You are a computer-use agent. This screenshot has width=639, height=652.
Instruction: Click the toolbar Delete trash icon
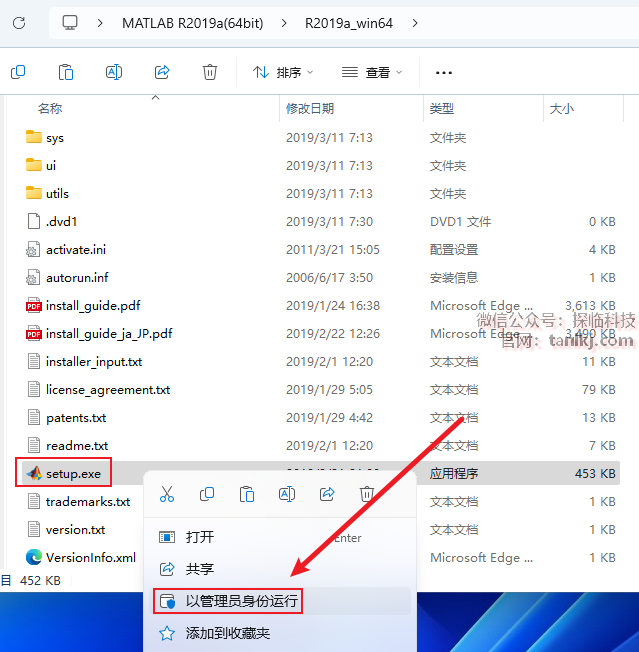pyautogui.click(x=210, y=72)
